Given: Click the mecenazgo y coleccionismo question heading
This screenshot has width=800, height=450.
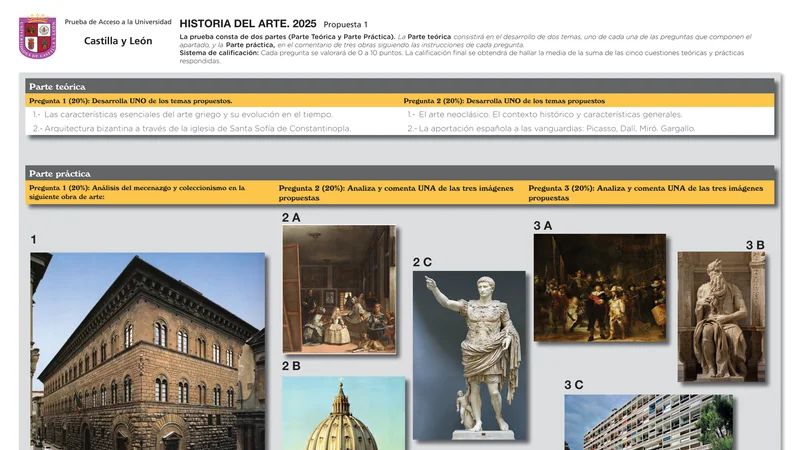Looking at the screenshot, I should [x=137, y=192].
